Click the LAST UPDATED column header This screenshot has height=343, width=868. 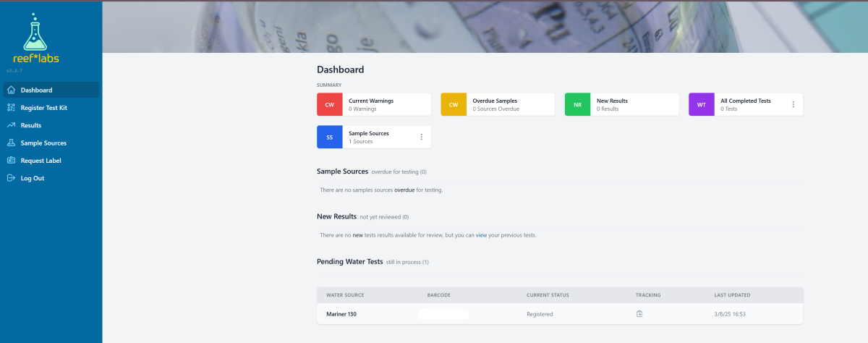[732, 295]
